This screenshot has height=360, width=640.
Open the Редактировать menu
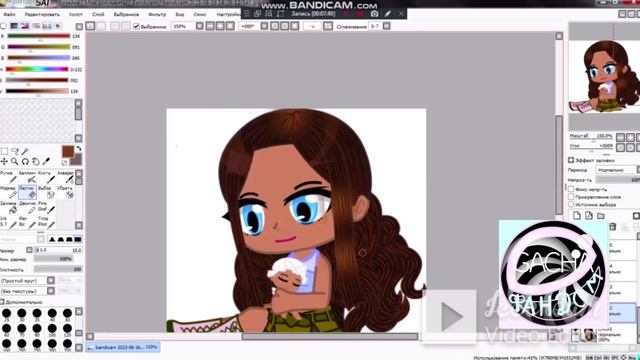(42, 14)
